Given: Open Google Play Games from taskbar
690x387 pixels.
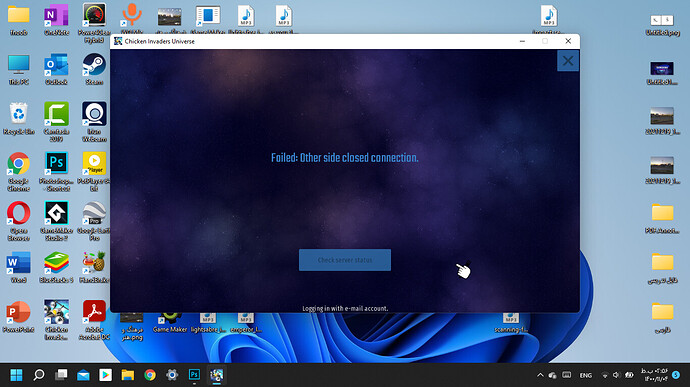Looking at the screenshot, I should coord(105,375).
